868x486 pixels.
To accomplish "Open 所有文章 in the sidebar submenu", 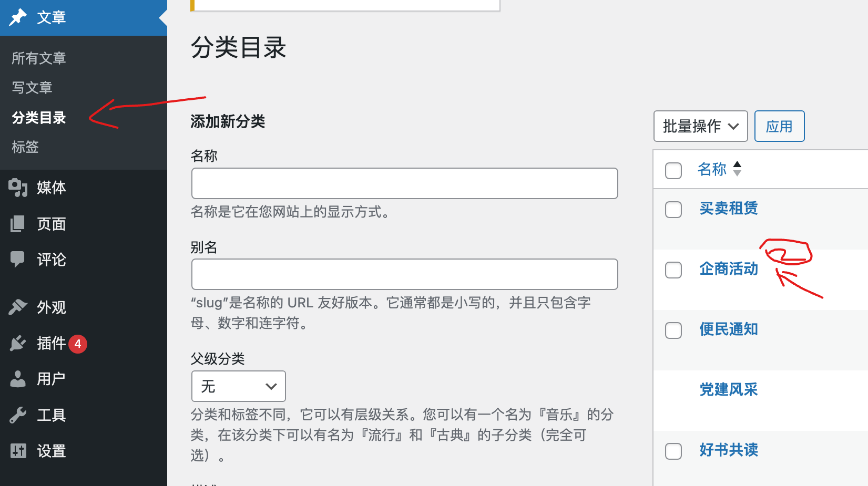I will [x=39, y=58].
